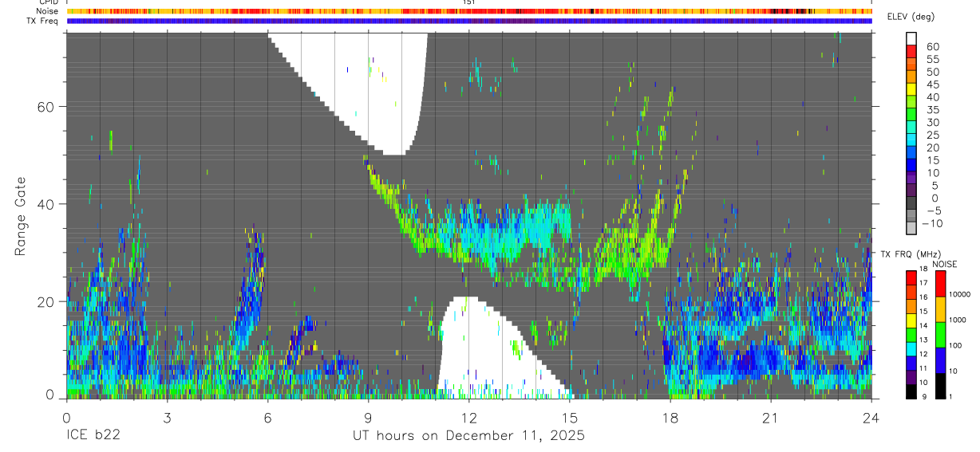
Task: Click the '20' tick label on the Range Gate axis
Action: 44,301
